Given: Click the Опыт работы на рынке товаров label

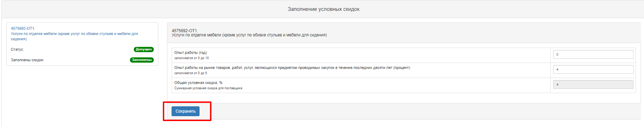Looking at the screenshot, I should (292, 68).
